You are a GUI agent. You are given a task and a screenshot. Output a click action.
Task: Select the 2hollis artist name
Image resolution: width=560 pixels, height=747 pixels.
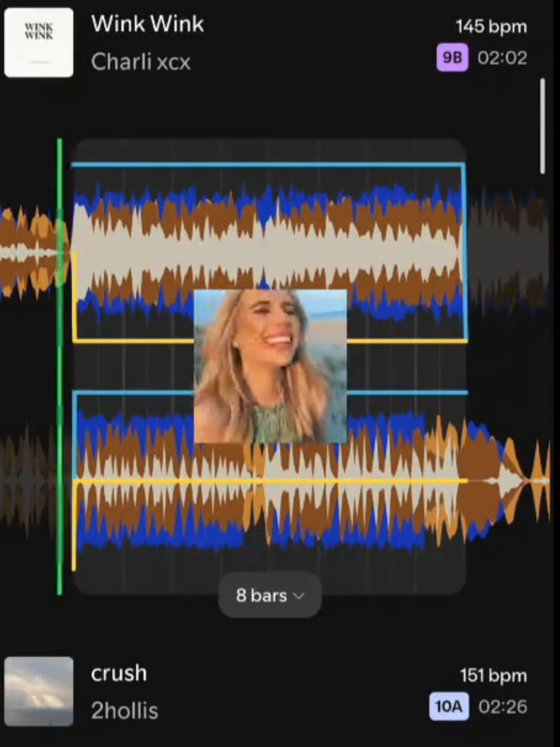(x=124, y=710)
